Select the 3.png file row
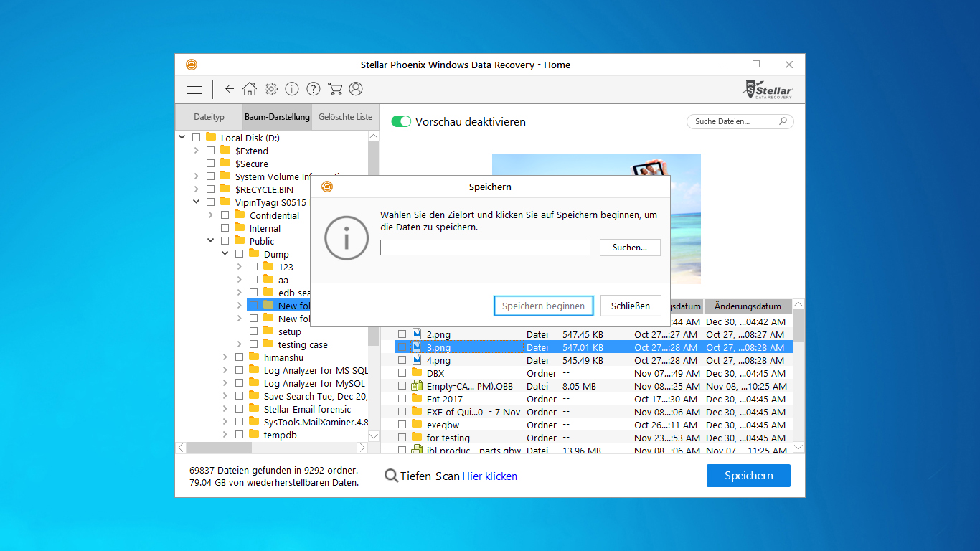980x551 pixels. pos(593,347)
